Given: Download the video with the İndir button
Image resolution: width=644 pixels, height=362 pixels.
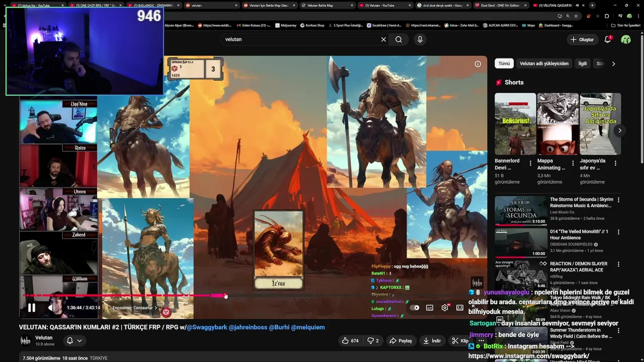Looking at the screenshot, I should 432,341.
